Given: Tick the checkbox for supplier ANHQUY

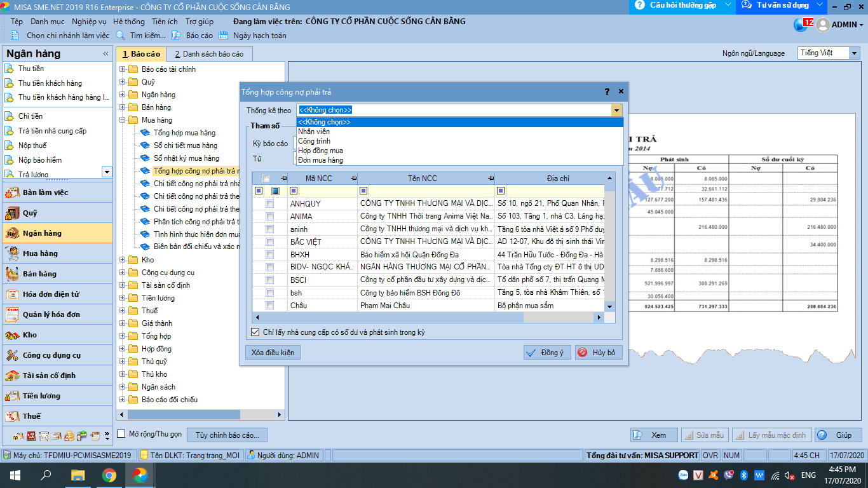Looking at the screenshot, I should pyautogui.click(x=270, y=204).
